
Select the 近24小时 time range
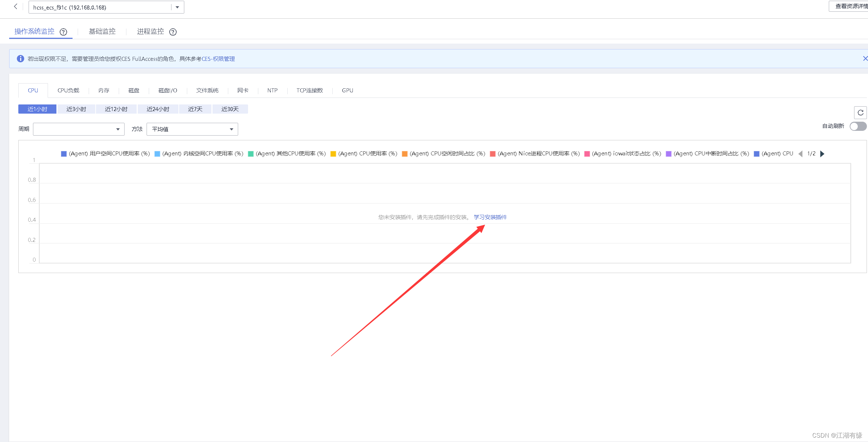click(x=158, y=109)
